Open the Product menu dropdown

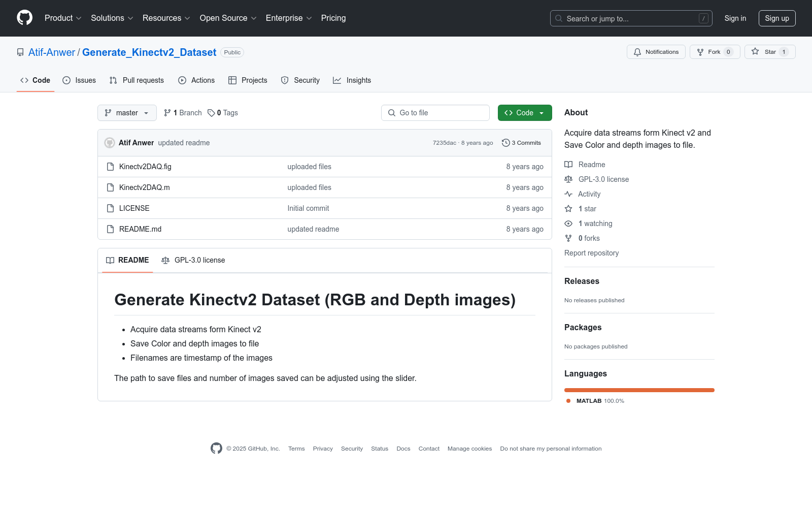(x=63, y=18)
